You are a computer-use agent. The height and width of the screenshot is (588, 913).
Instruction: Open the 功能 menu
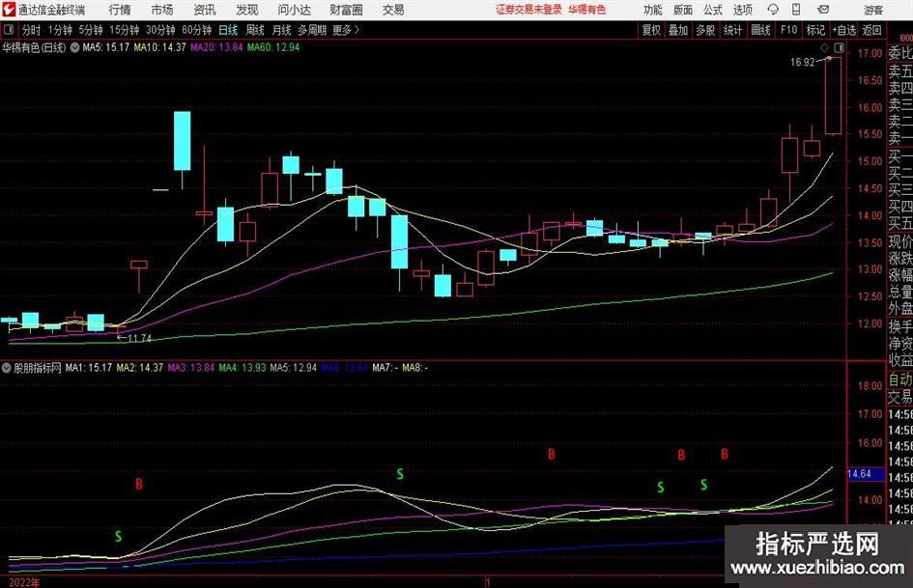coord(653,10)
